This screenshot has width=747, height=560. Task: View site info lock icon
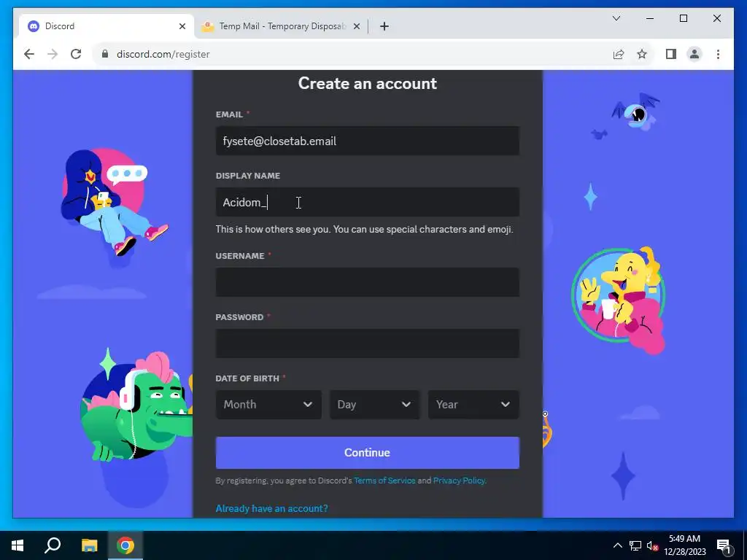click(x=105, y=54)
